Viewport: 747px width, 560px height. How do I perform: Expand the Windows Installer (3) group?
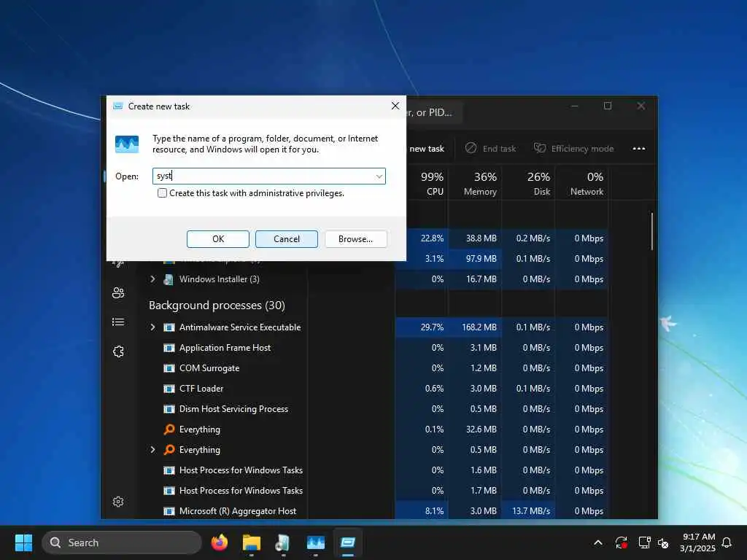tap(152, 279)
